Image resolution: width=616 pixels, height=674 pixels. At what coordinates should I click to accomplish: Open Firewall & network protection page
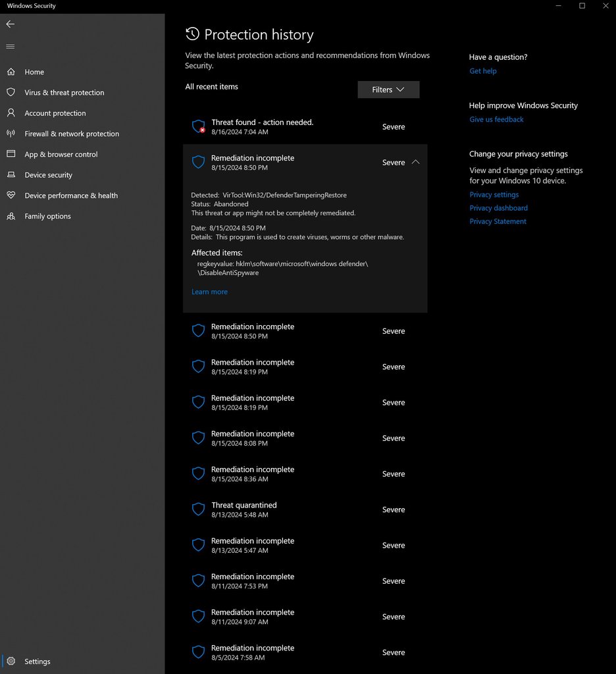82,134
